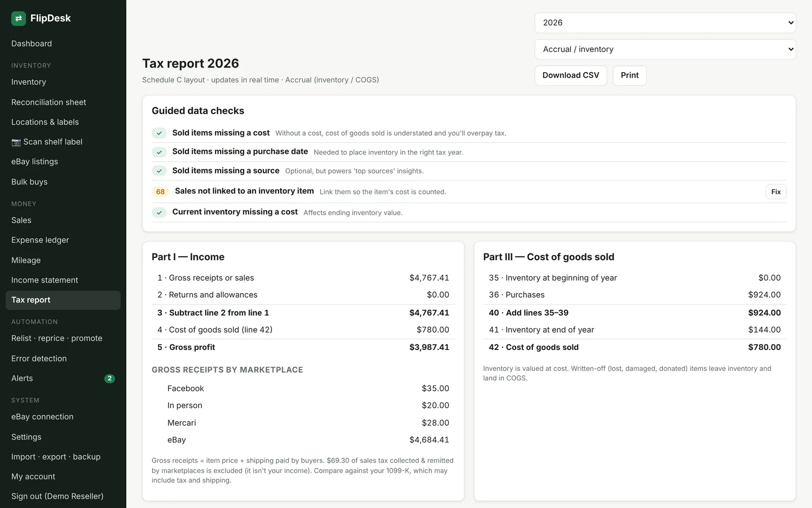Image resolution: width=812 pixels, height=508 pixels.
Task: Click the 68 count badge for unlinked sales
Action: [x=160, y=192]
